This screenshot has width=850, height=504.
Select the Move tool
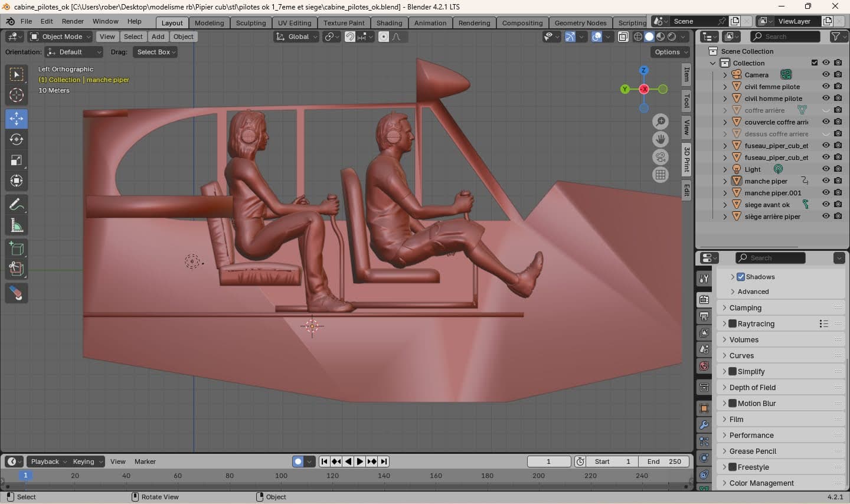[17, 118]
